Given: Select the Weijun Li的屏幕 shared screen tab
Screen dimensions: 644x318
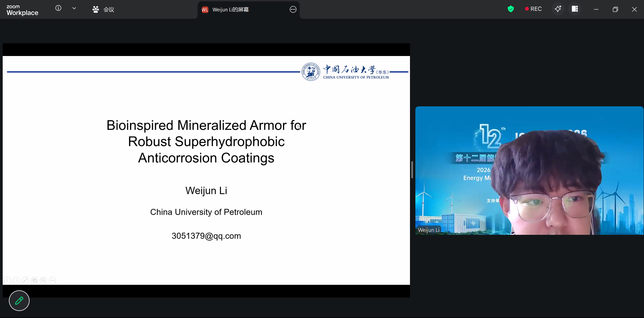Looking at the screenshot, I should [x=248, y=10].
